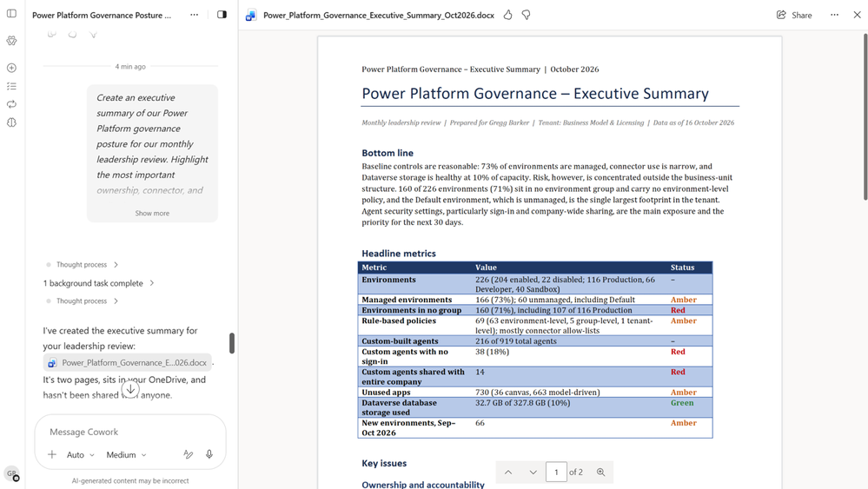Click the scroll-to-bottom arrow in chat
This screenshot has width=868, height=489.
(130, 389)
